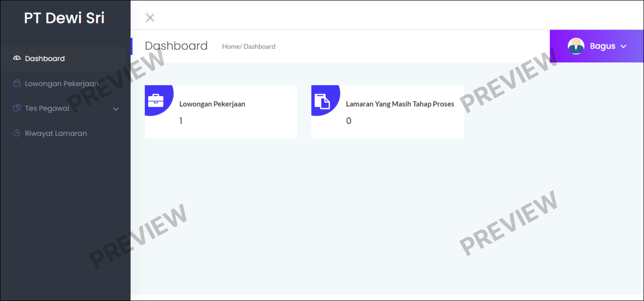The height and width of the screenshot is (301, 644).
Task: Click the Dashboard breadcrumb link
Action: 259,46
